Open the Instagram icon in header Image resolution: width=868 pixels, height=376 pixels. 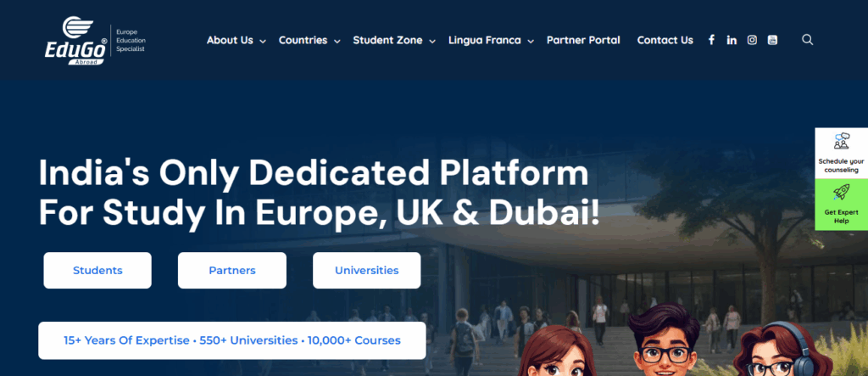point(752,40)
